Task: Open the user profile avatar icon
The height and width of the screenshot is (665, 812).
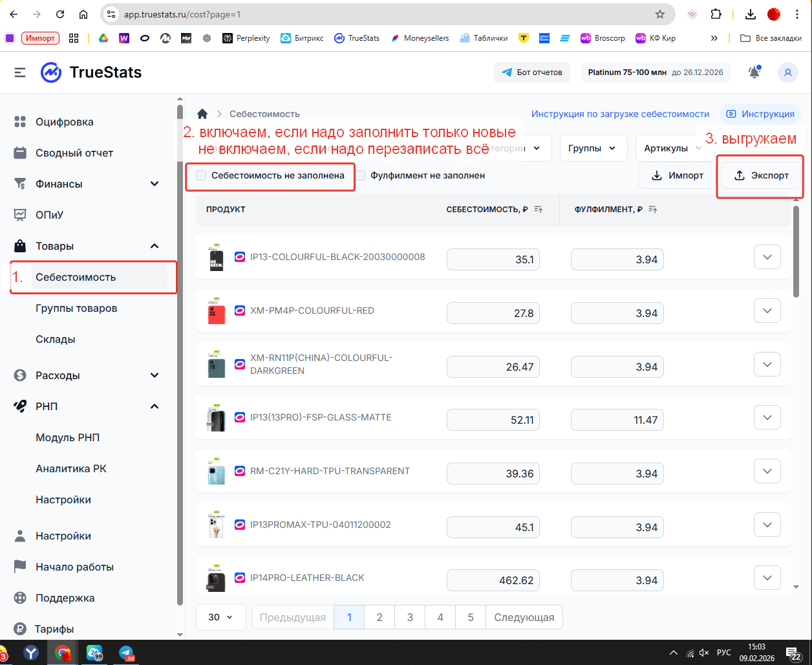Action: pos(787,72)
